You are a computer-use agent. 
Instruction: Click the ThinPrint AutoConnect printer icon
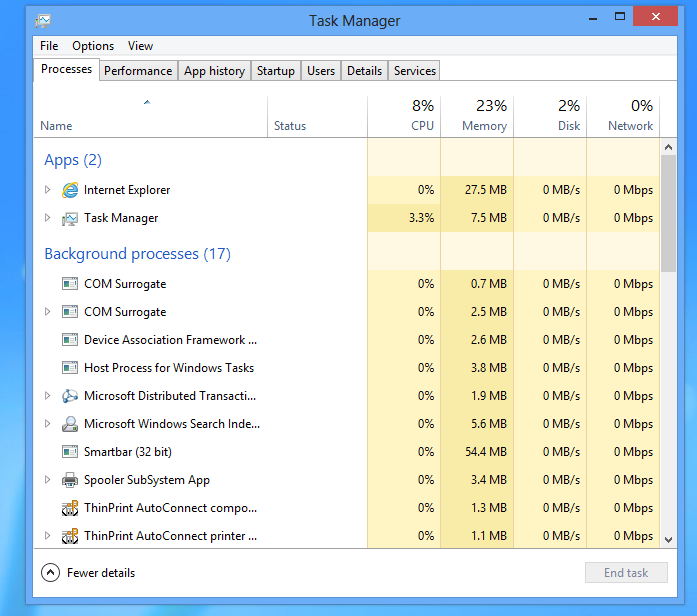tap(70, 536)
